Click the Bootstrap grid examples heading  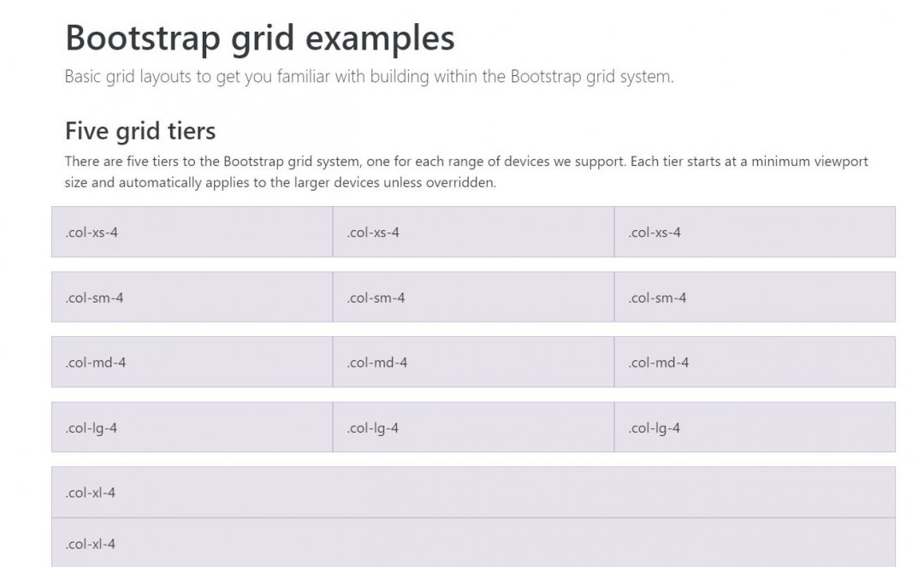260,38
